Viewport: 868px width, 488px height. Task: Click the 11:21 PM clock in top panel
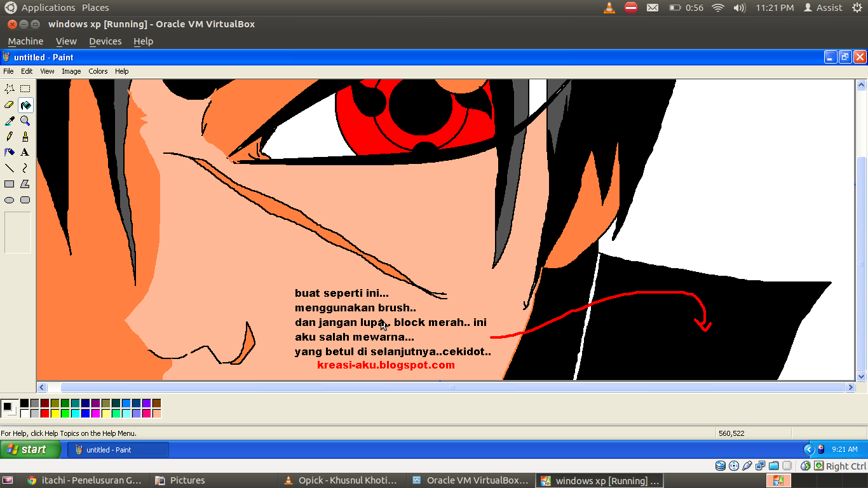[775, 8]
